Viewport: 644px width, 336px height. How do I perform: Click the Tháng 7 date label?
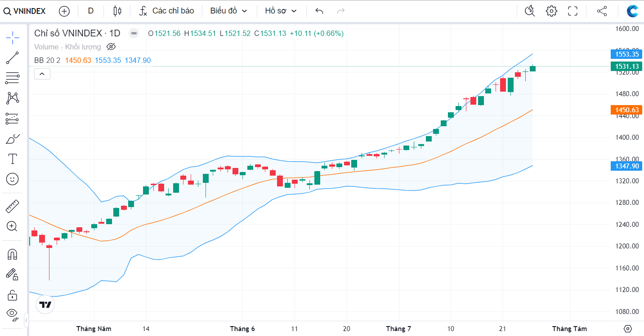(398, 329)
